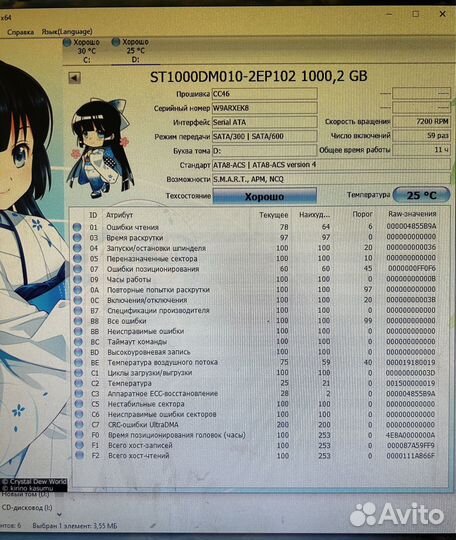Screen dimensions: 456x540
Task: Select raw value 00000485589A of Ошибки чтения
Action: 411,226
